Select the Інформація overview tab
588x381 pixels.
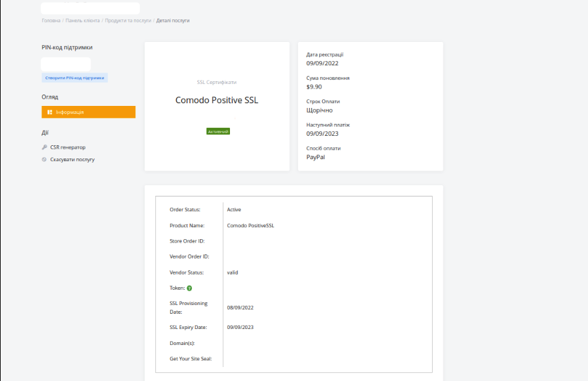click(x=89, y=112)
